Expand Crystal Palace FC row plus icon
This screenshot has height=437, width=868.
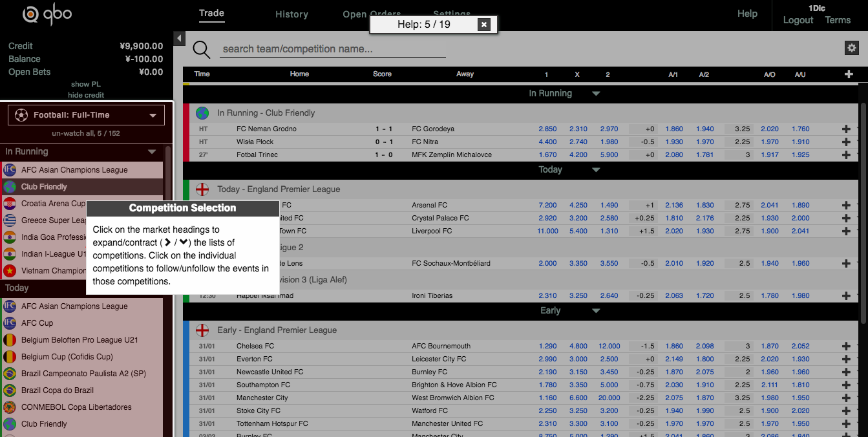pyautogui.click(x=847, y=218)
